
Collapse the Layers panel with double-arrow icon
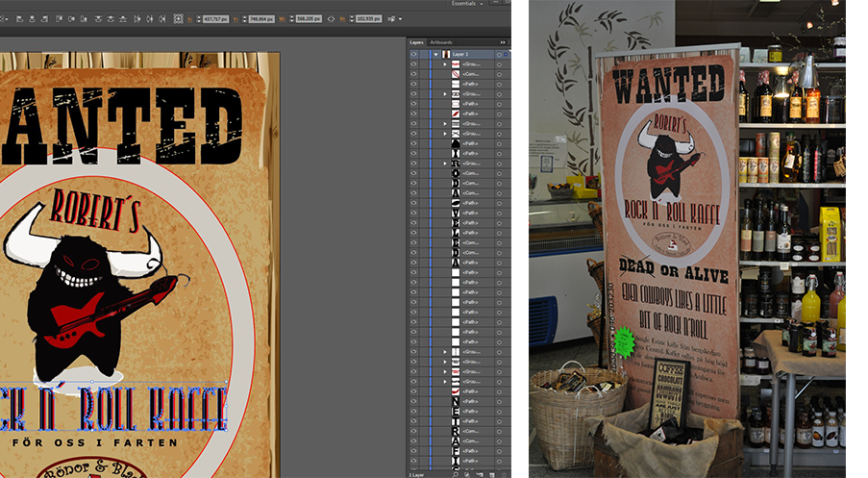coord(503,42)
